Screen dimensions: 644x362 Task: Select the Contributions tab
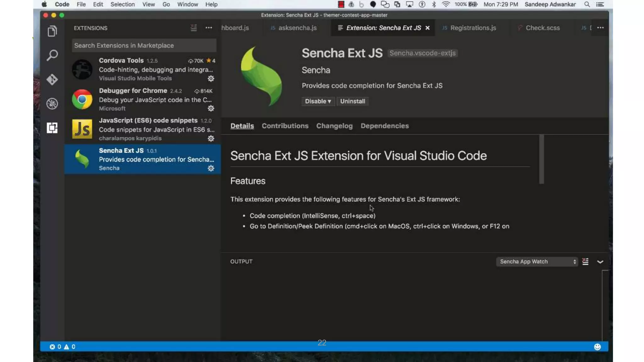pos(285,126)
